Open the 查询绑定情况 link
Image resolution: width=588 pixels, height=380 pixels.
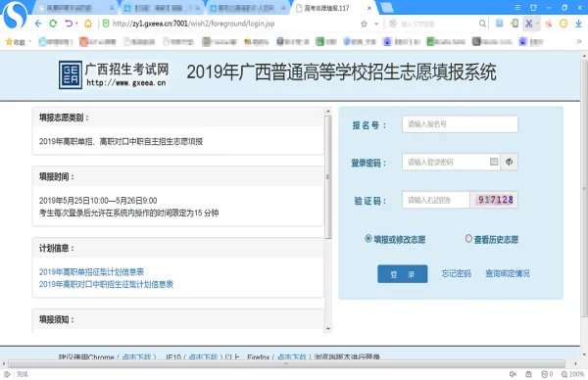pos(508,273)
